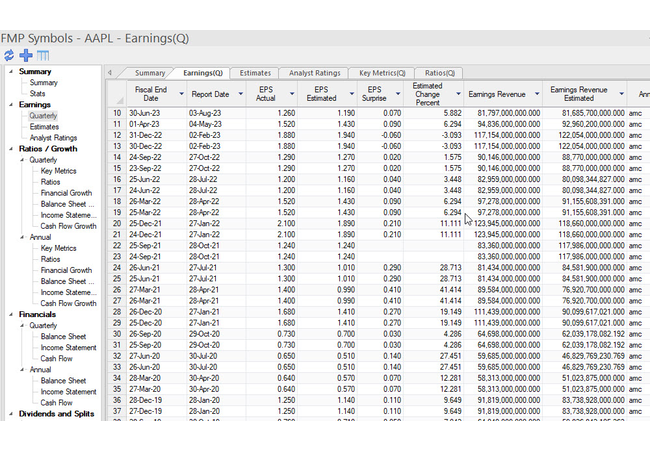Open Earnings Revenue column filter dropdown
This screenshot has height=450, width=650.
click(x=537, y=94)
